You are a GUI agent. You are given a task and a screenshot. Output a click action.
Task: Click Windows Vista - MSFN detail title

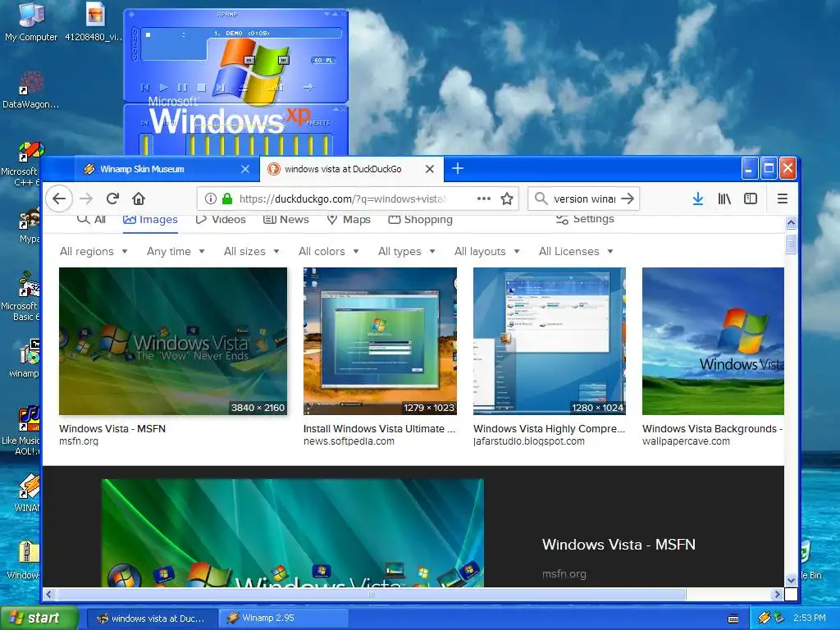click(619, 545)
